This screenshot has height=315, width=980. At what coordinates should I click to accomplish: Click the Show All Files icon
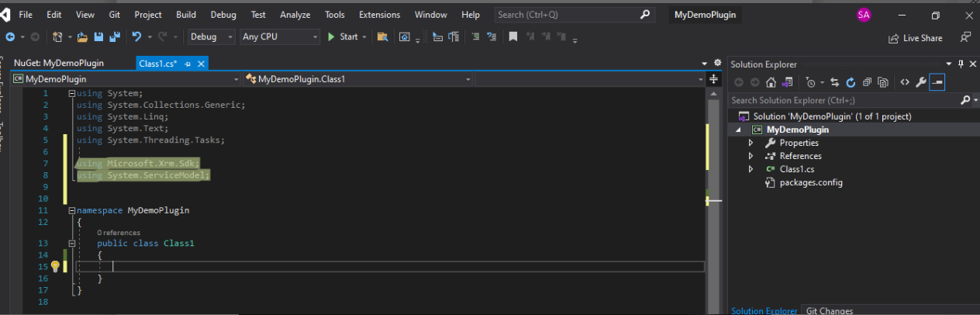pyautogui.click(x=883, y=82)
